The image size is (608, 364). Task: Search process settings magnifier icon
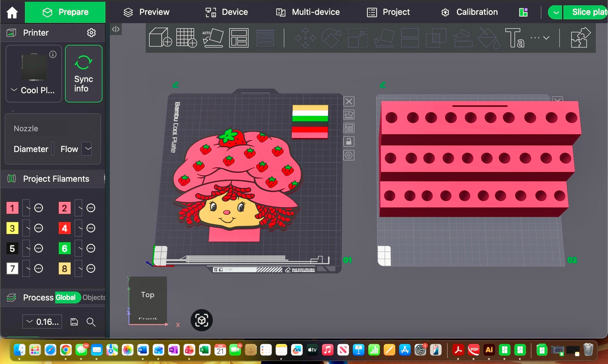[91, 322]
